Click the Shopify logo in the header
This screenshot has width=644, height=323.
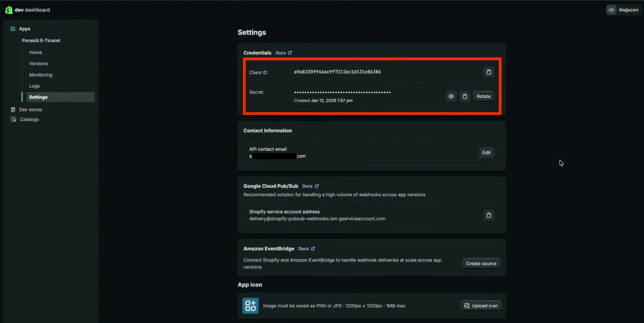coord(9,10)
